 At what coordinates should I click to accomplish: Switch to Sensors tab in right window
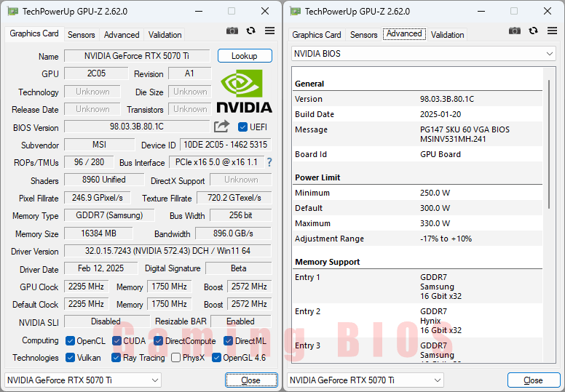363,35
